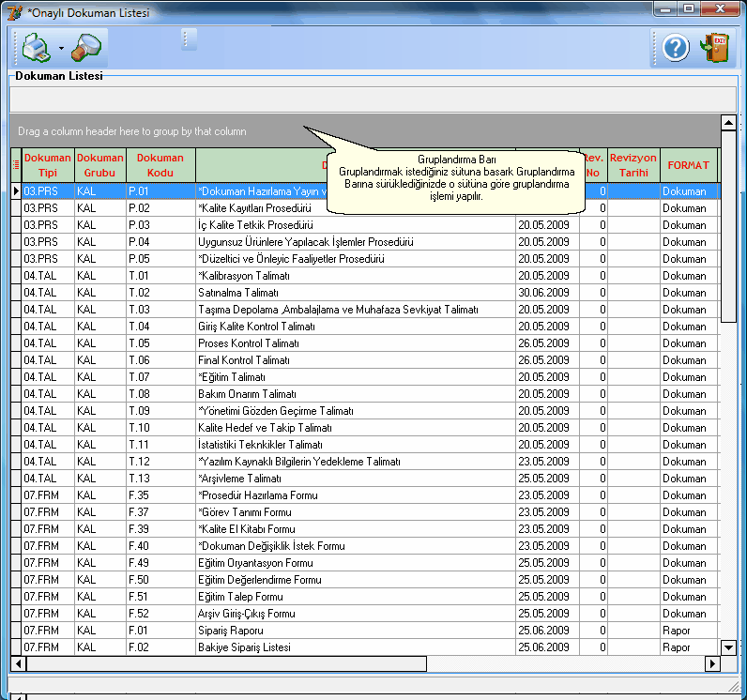Viewport: 747px width, 700px height.
Task: Click the printer icon in toolbar
Action: click(37, 47)
